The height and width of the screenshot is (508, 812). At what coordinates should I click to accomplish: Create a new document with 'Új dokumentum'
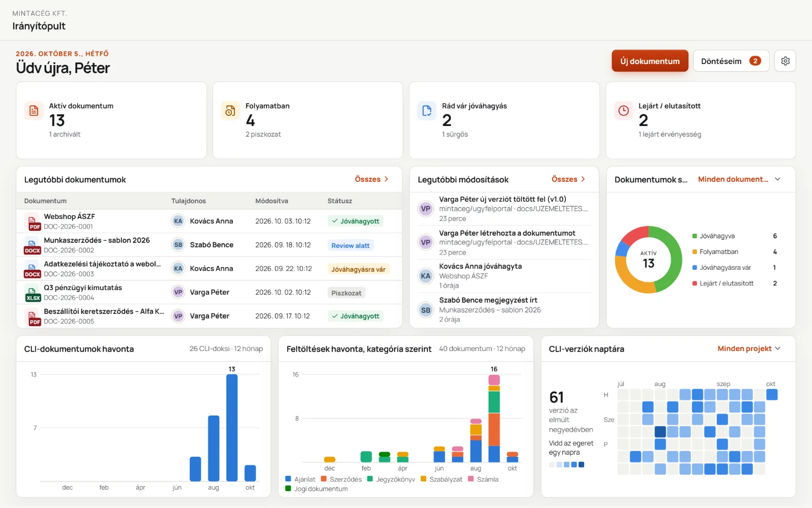click(x=650, y=61)
